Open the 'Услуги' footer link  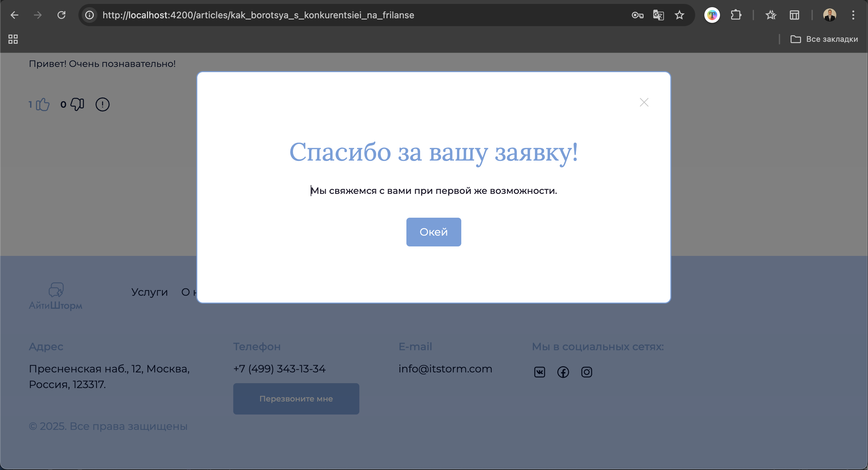pos(150,292)
